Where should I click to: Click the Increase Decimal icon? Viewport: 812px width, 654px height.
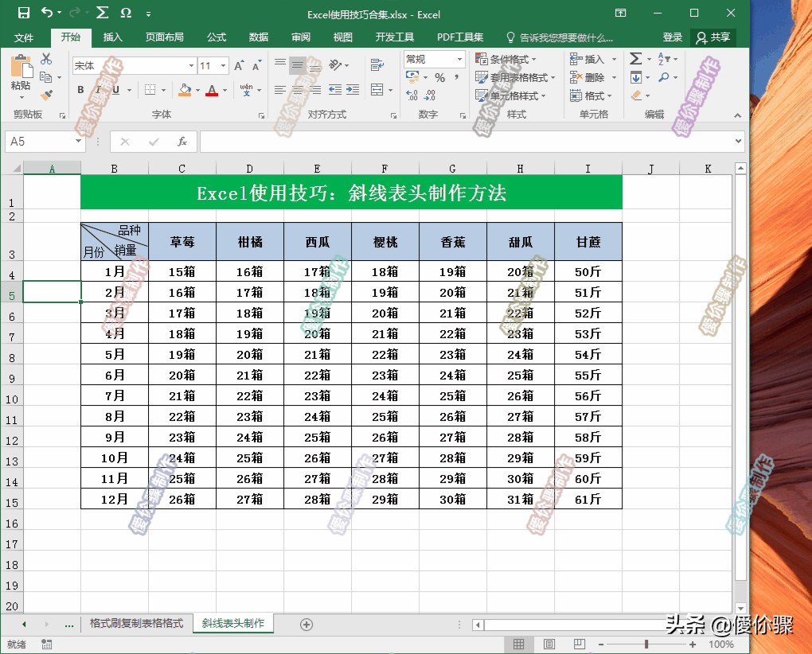pos(412,95)
